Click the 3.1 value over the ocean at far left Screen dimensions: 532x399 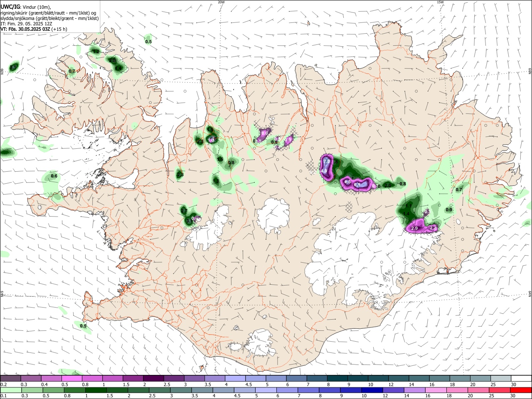(x=13, y=67)
